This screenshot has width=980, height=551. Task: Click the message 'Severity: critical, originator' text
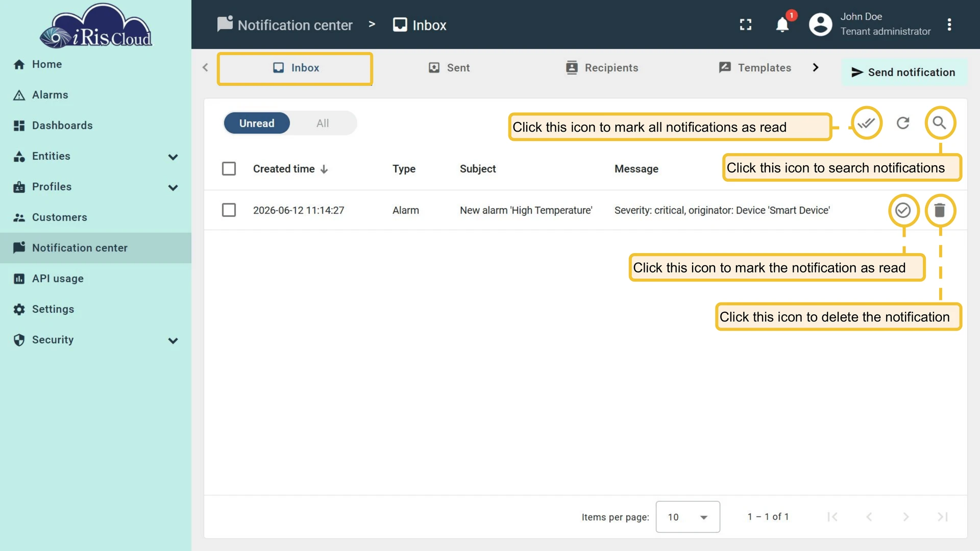722,210
